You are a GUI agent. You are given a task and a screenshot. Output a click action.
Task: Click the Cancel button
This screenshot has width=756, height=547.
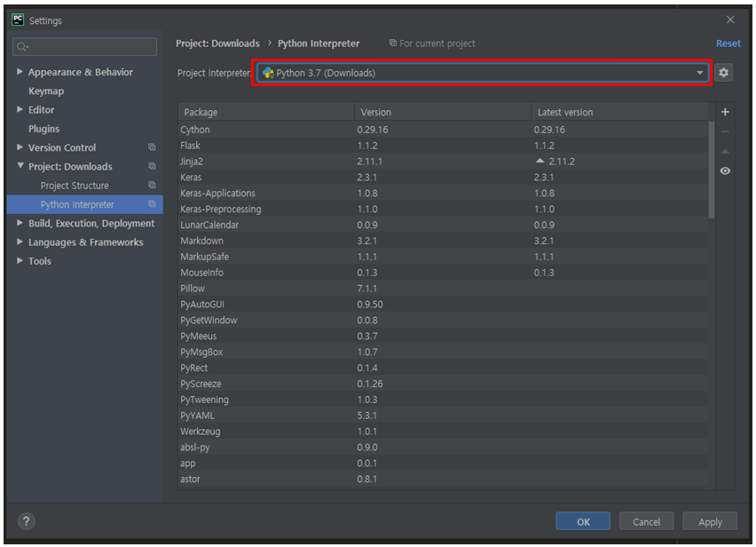[x=646, y=521]
